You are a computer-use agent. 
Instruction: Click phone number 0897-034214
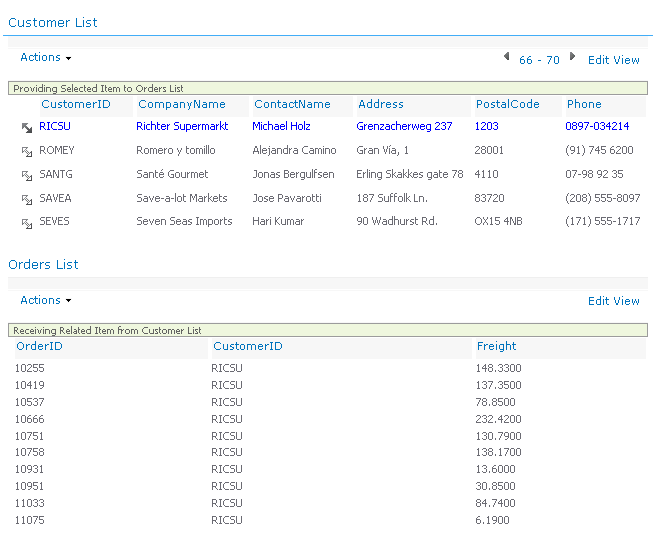tap(597, 126)
